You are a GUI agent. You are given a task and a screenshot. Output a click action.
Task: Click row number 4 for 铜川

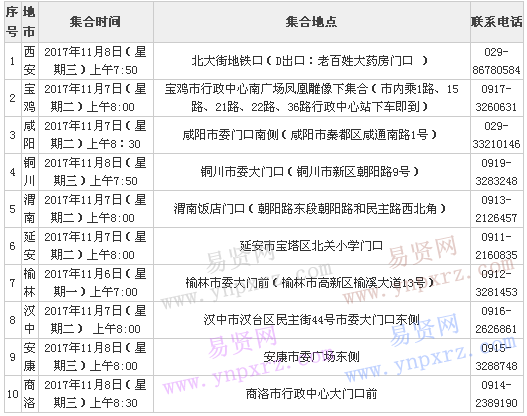(x=12, y=172)
